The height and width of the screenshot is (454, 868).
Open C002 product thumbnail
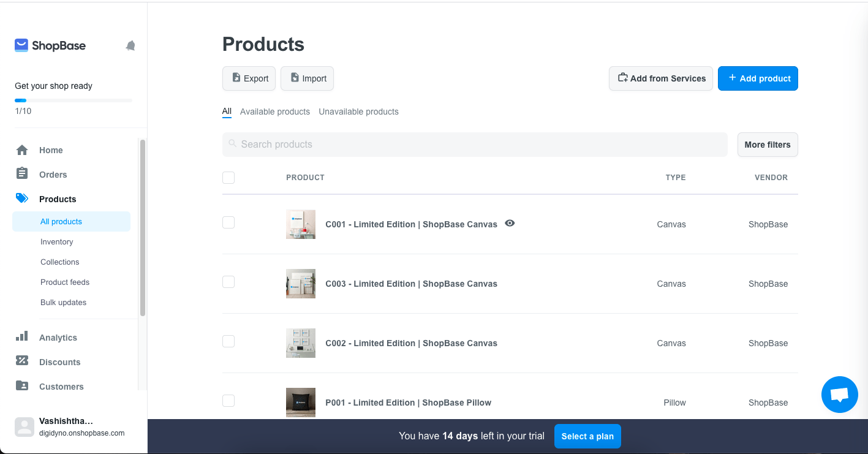click(301, 343)
